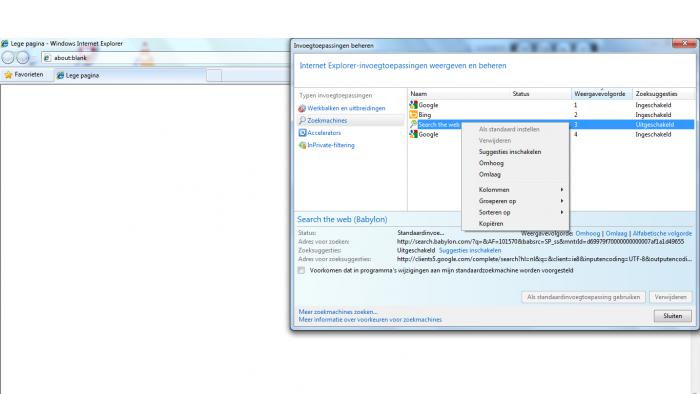This screenshot has height=394, width=700.
Task: Switch to the Lege pagina tab
Action: coord(129,75)
